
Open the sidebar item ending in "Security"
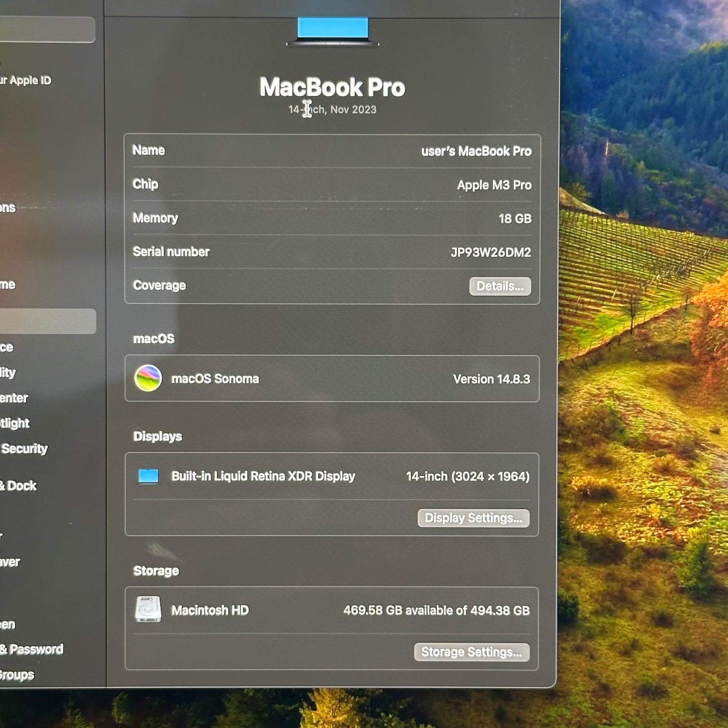(x=24, y=449)
